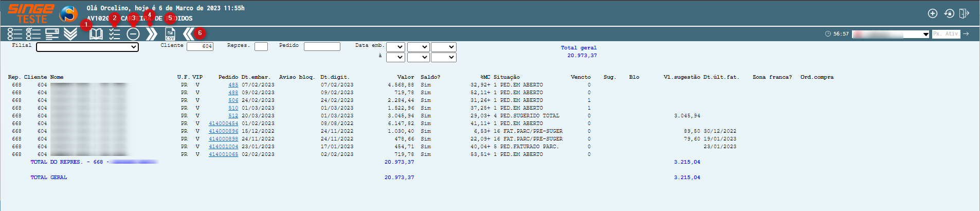
Task: Click the double left chevron icon
Action: [188, 34]
